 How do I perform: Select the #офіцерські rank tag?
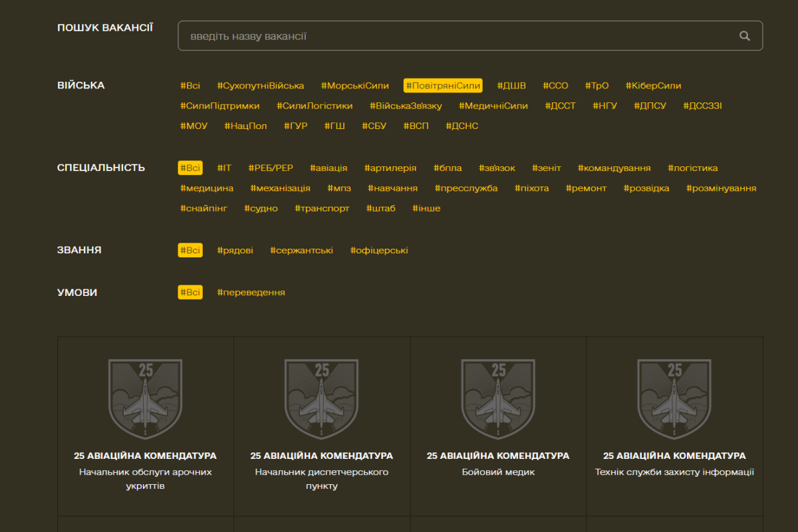coord(379,251)
